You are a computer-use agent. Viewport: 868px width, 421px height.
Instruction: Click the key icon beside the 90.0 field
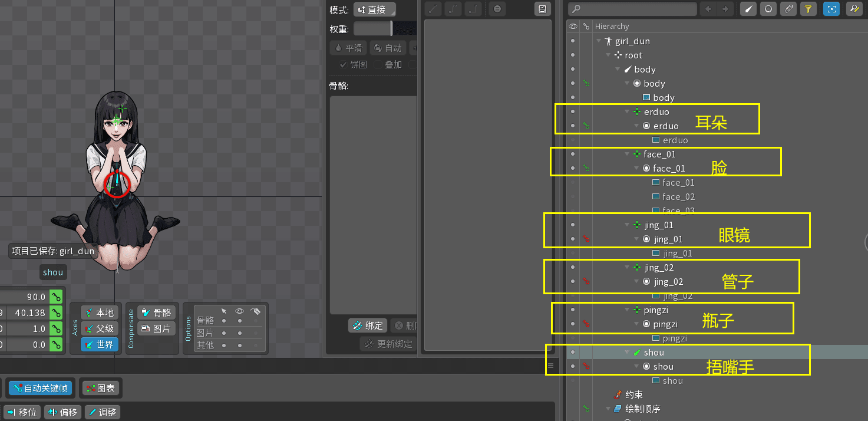[x=56, y=297]
